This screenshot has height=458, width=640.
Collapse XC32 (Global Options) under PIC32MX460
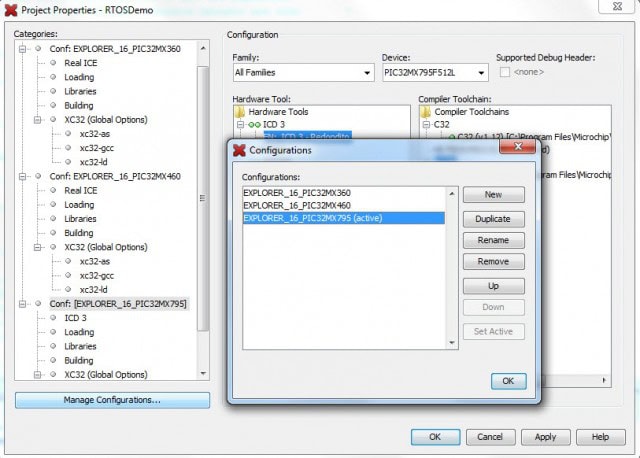(x=38, y=247)
